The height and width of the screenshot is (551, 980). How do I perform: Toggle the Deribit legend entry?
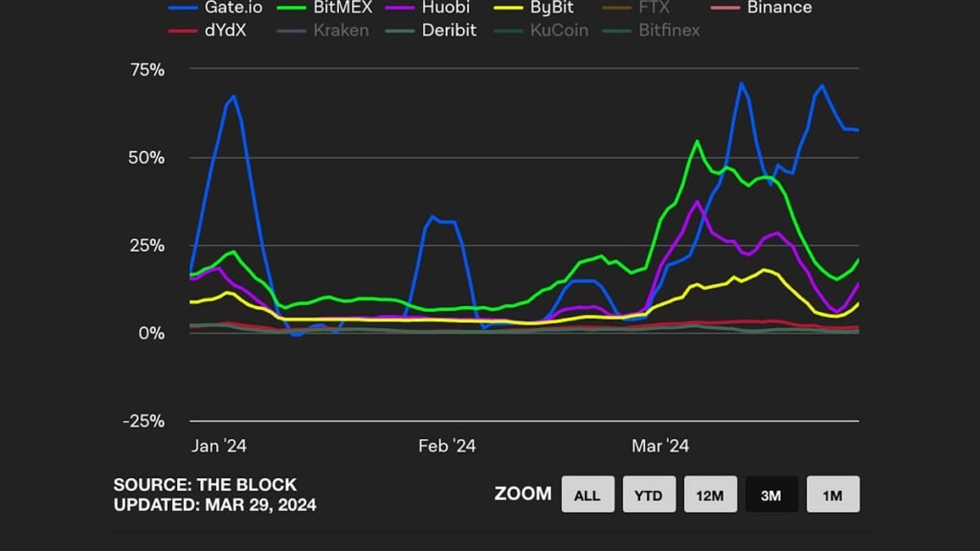coord(431,30)
